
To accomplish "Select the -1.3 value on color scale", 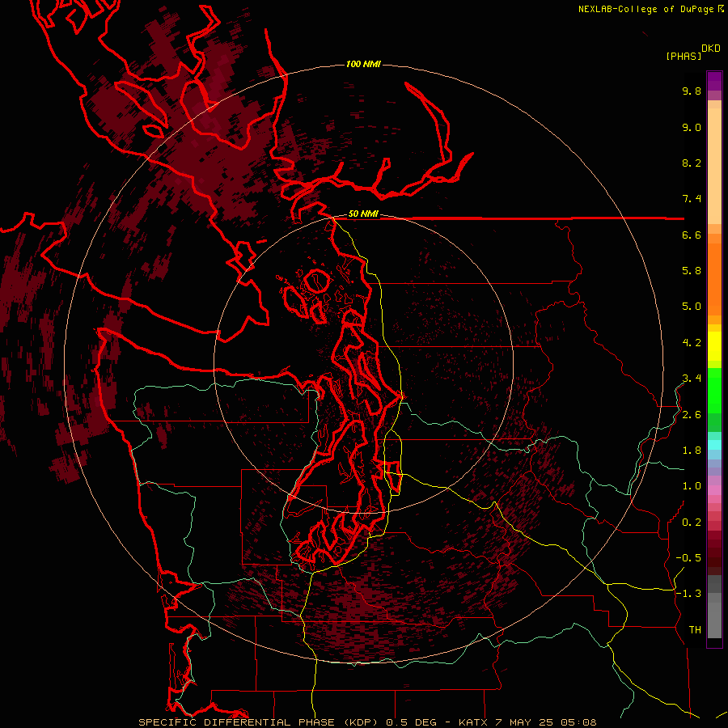I will click(x=688, y=594).
